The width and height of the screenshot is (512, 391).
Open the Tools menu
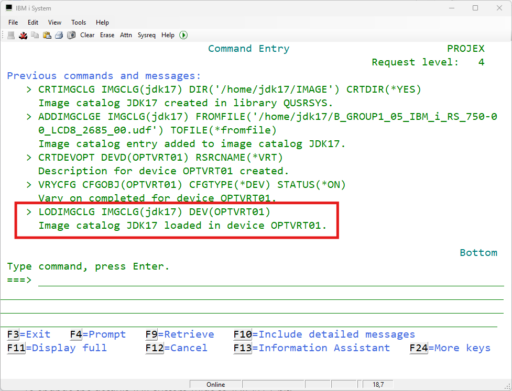pyautogui.click(x=79, y=22)
